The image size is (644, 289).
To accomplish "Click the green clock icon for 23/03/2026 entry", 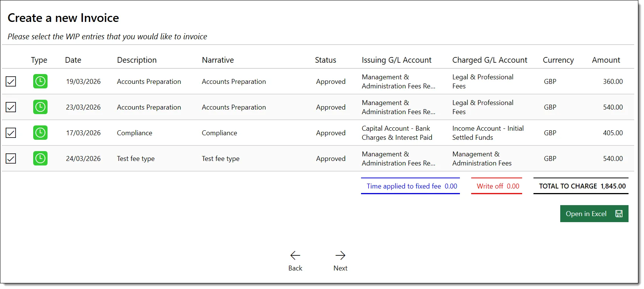I will pyautogui.click(x=40, y=107).
